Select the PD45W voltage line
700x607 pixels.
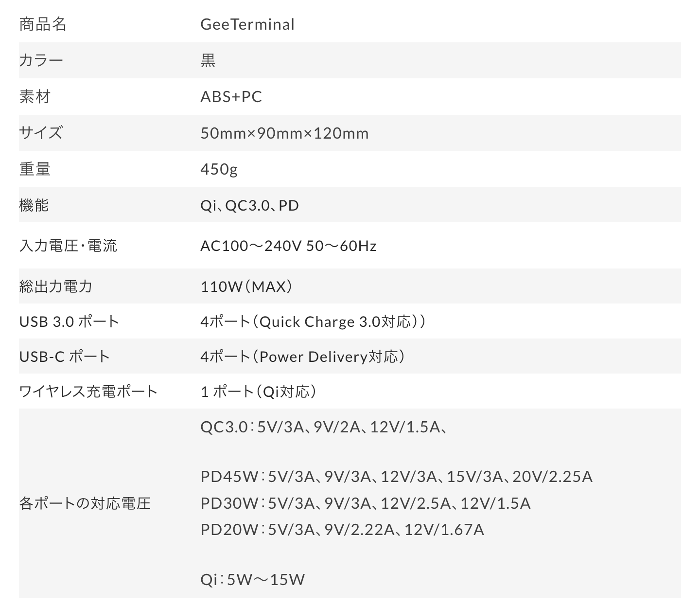pyautogui.click(x=397, y=477)
